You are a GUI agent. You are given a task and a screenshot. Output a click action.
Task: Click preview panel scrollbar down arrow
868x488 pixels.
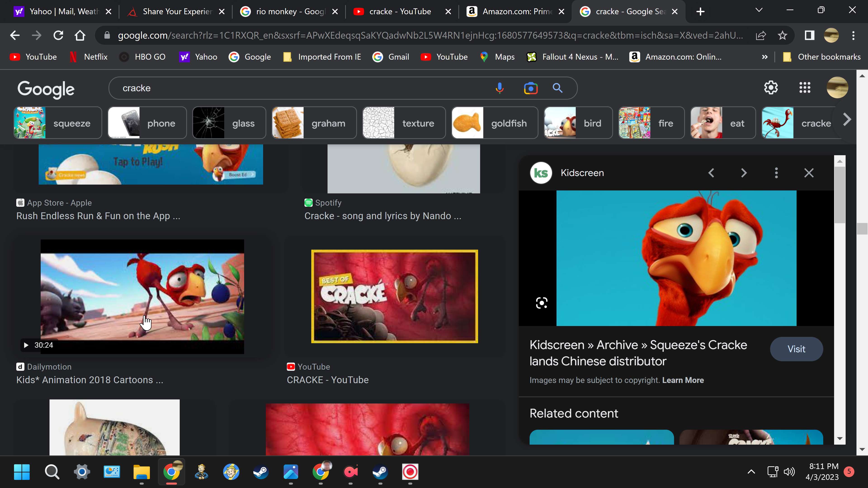(x=839, y=439)
